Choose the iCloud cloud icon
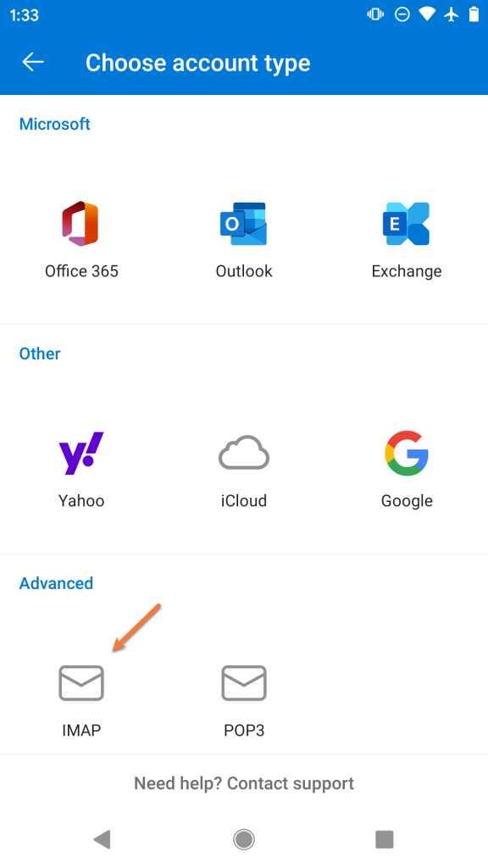Image resolution: width=488 pixels, height=868 pixels. tap(244, 453)
